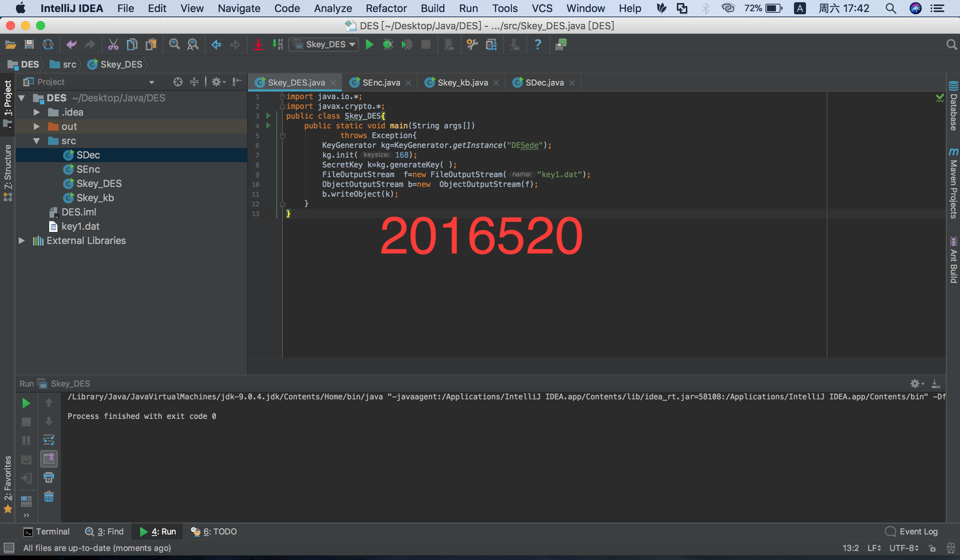Click the Cut scissors icon

(113, 45)
